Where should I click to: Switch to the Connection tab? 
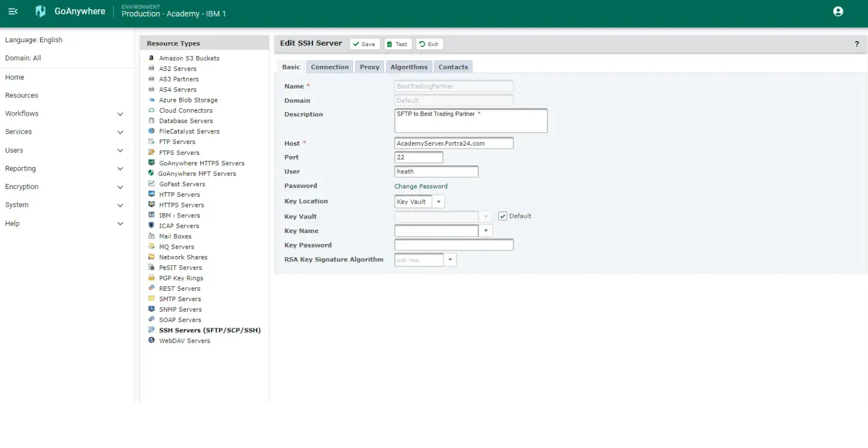tap(330, 66)
